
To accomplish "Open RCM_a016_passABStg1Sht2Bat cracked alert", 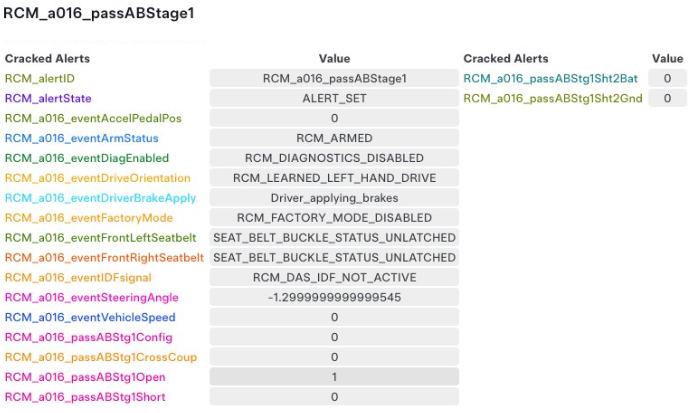I will (x=552, y=78).
